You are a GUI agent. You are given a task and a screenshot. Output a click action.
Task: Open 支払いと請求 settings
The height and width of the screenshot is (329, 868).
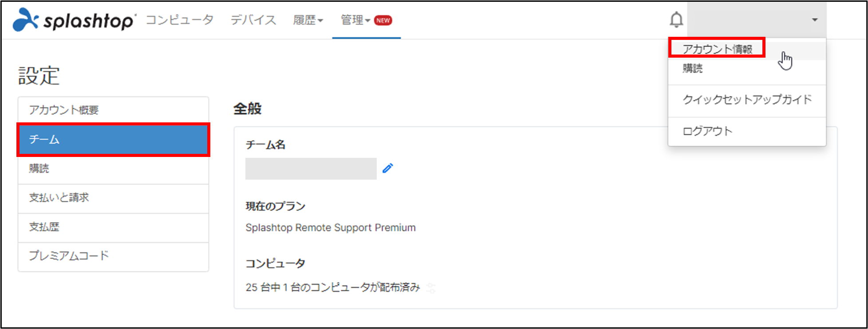point(59,198)
